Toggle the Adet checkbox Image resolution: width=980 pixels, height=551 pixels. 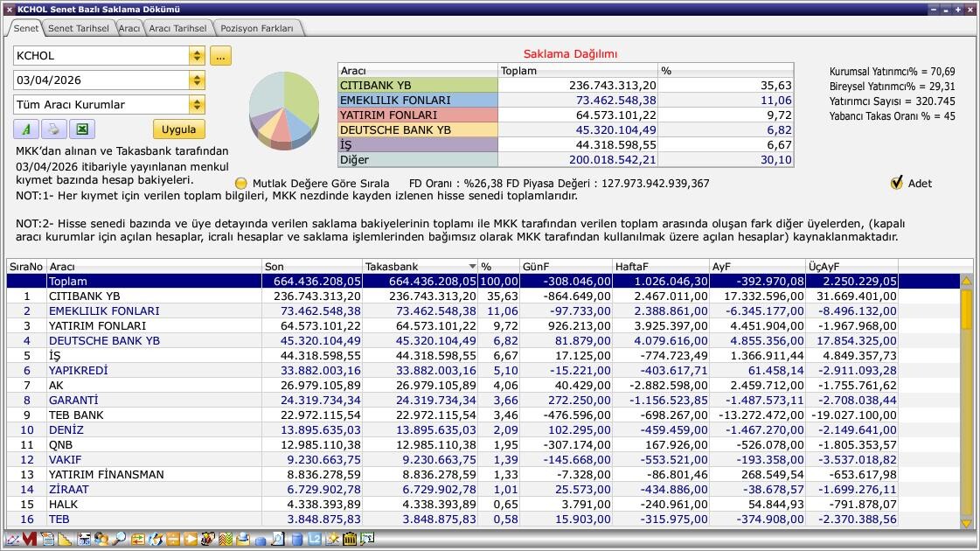(x=896, y=183)
